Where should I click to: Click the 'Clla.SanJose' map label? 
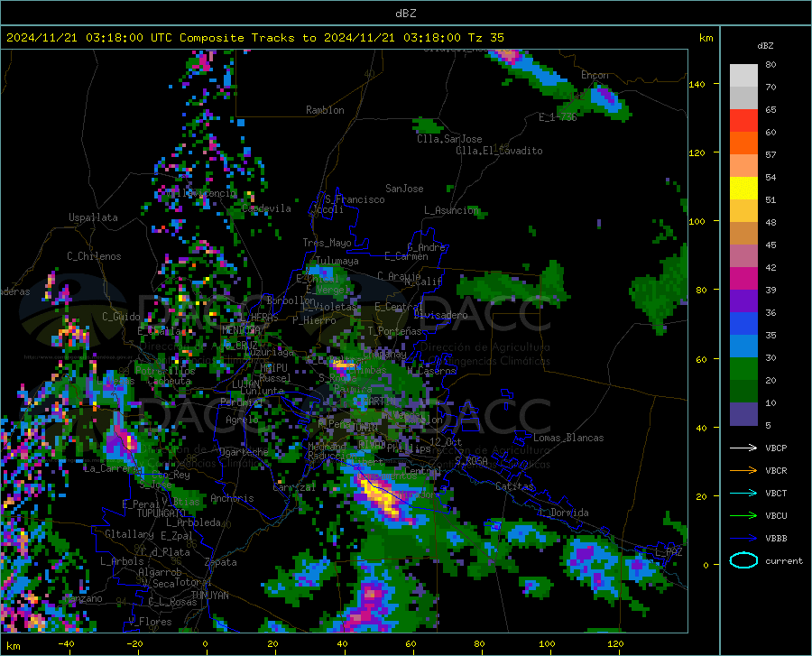[x=449, y=139]
